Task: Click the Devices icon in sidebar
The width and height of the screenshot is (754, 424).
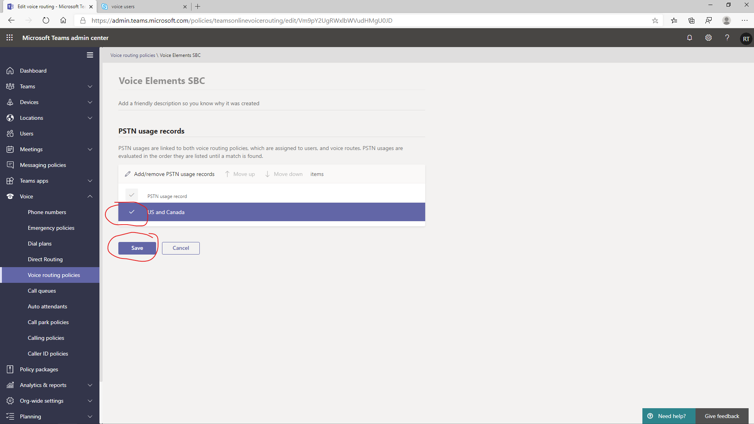Action: click(10, 102)
